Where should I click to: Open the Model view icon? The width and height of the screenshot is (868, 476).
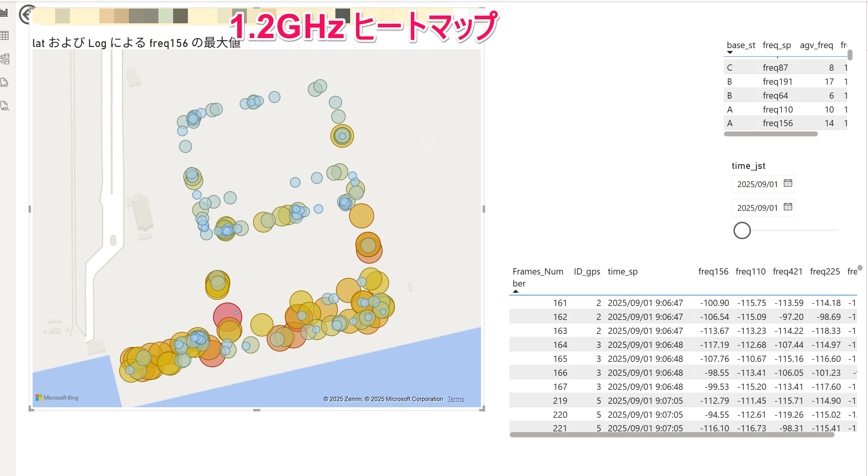click(x=5, y=59)
